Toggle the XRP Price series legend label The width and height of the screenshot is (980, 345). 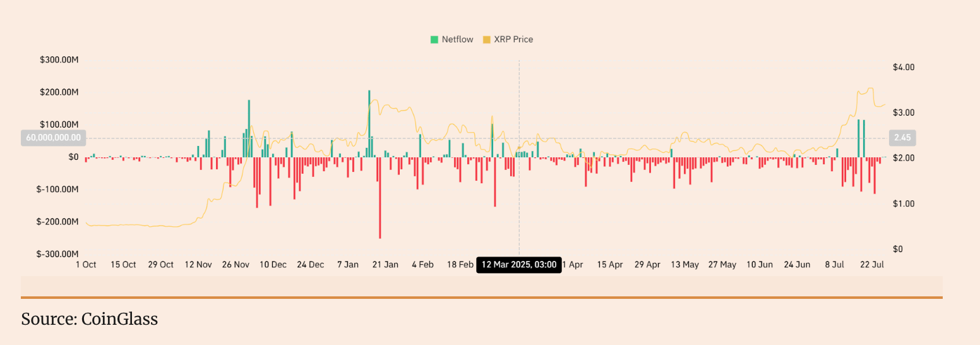[x=513, y=39]
